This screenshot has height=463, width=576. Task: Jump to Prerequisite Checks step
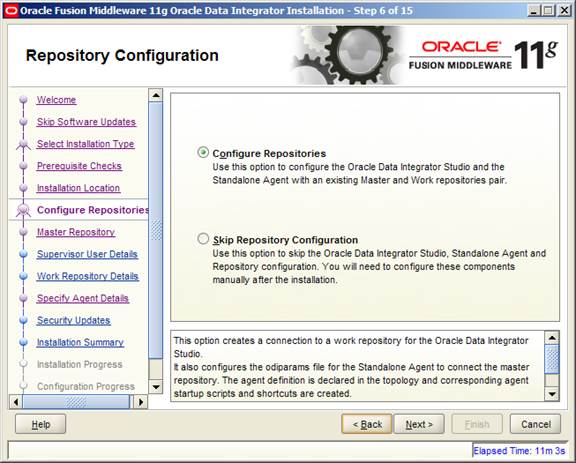pyautogui.click(x=79, y=166)
